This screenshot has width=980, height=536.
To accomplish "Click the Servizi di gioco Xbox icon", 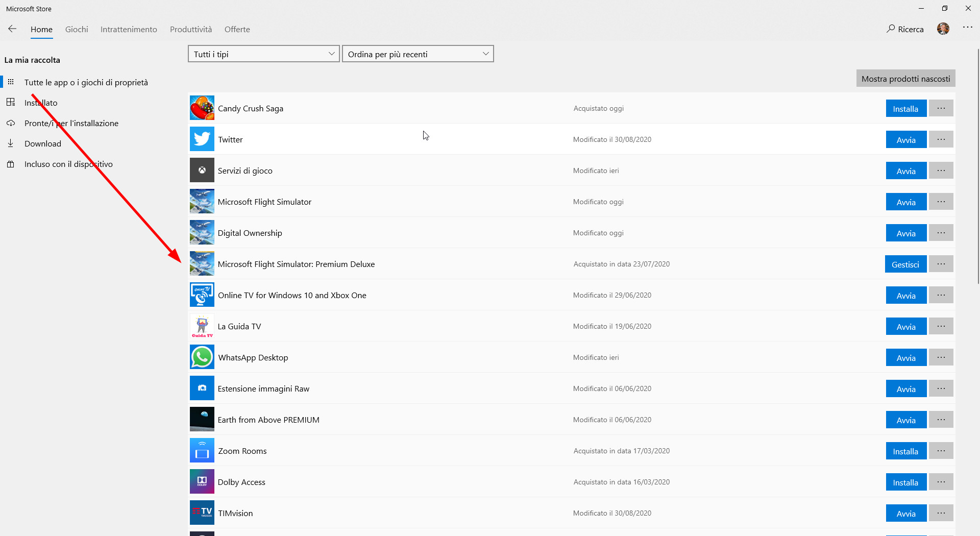I will click(x=202, y=170).
